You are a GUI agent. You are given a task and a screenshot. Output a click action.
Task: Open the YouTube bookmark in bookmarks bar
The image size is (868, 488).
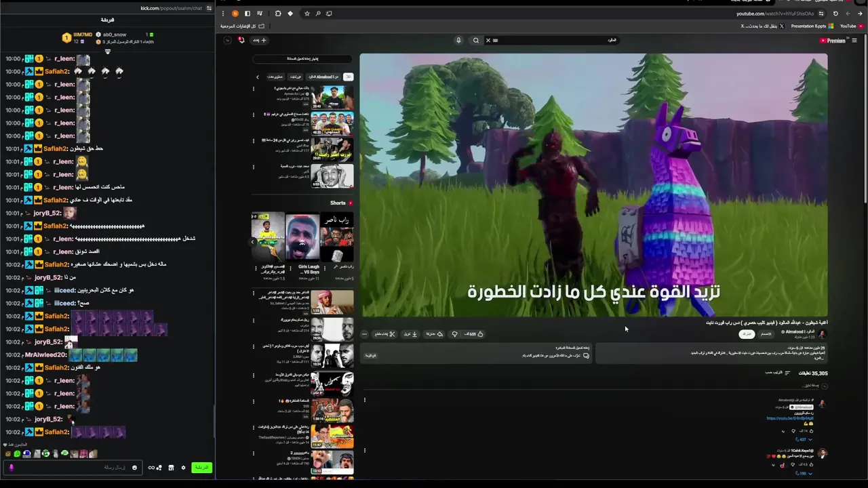(x=852, y=26)
